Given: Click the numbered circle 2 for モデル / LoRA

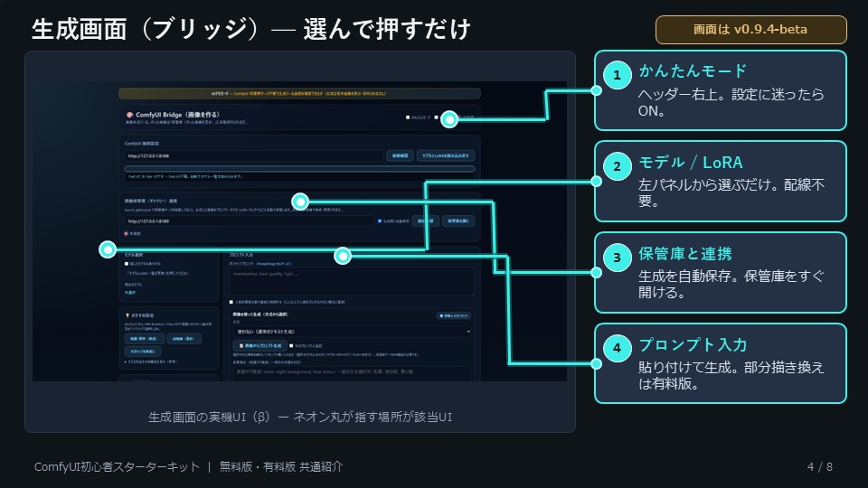Looking at the screenshot, I should (617, 166).
